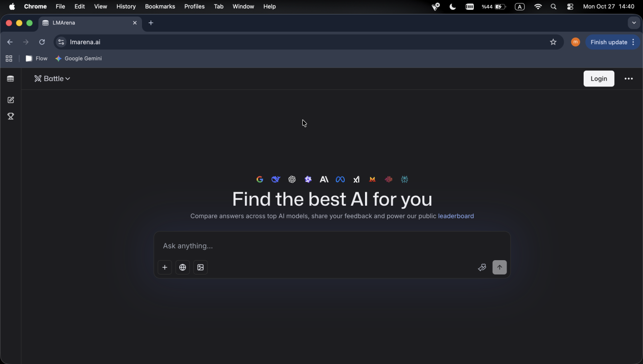643x364 pixels.
Task: Open the attachment plus menu in prompt bar
Action: pyautogui.click(x=165, y=267)
